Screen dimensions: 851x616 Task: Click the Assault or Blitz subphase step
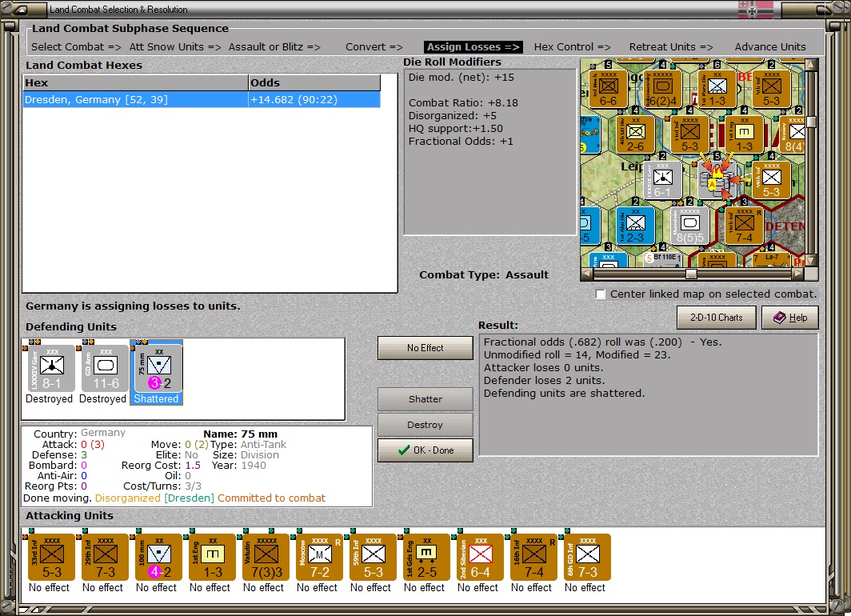click(x=274, y=46)
